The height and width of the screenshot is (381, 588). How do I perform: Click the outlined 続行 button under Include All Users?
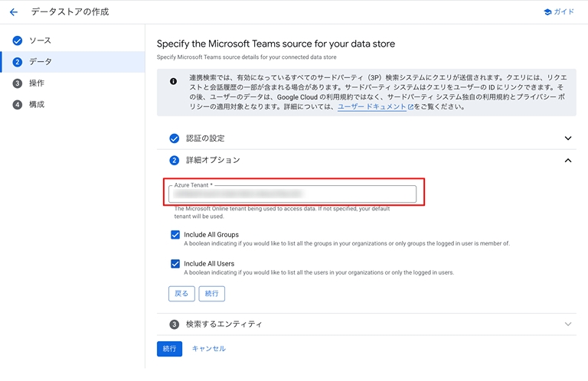coord(212,294)
